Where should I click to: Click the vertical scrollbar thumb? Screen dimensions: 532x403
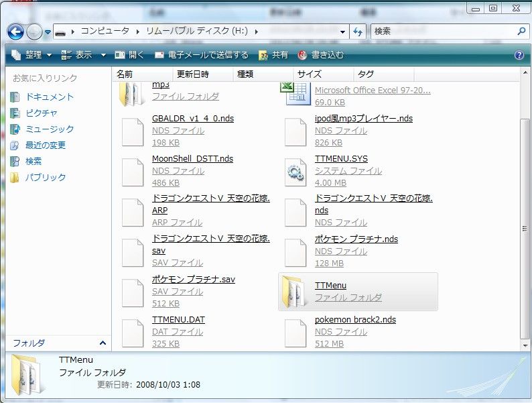[x=525, y=228]
